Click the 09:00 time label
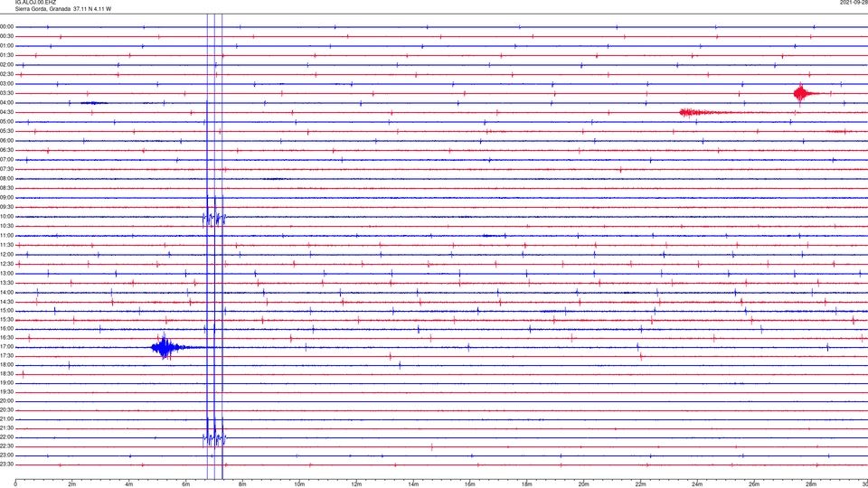The height and width of the screenshot is (488, 868). [7, 198]
